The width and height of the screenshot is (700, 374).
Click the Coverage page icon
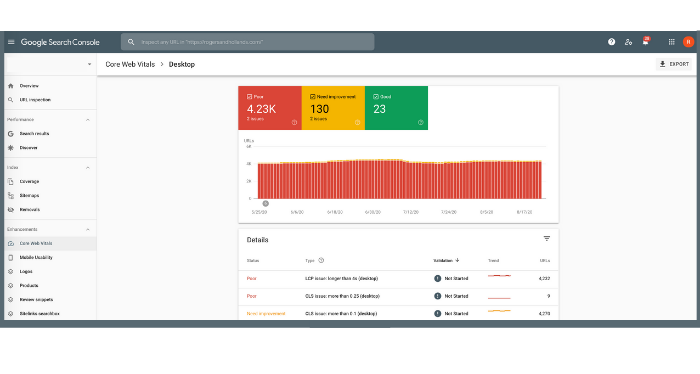click(x=11, y=182)
